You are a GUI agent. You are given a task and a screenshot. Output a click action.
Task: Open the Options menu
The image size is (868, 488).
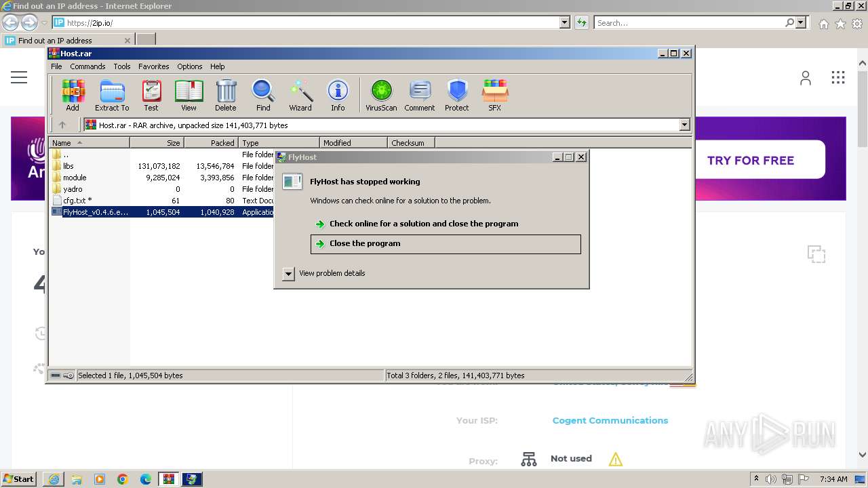tap(190, 66)
